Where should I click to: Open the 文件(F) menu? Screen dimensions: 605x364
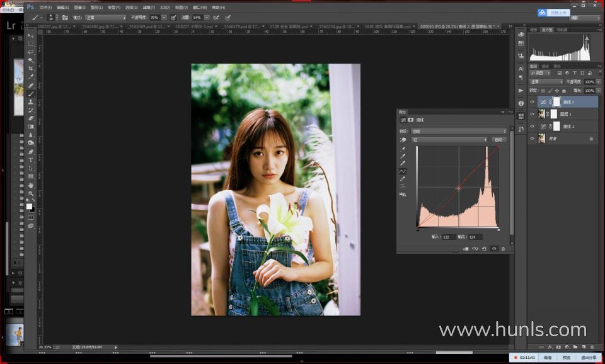(x=45, y=8)
